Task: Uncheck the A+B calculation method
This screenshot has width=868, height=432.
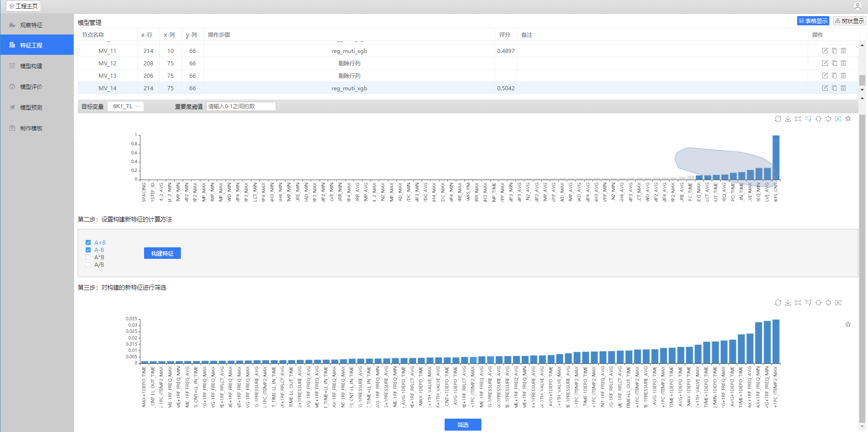Action: click(x=88, y=243)
